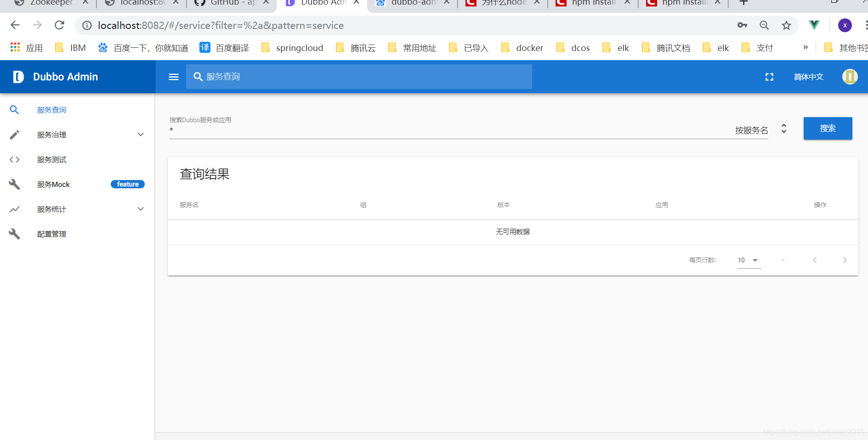Go to the previous results page arrow
The height and width of the screenshot is (440, 868).
pos(815,260)
